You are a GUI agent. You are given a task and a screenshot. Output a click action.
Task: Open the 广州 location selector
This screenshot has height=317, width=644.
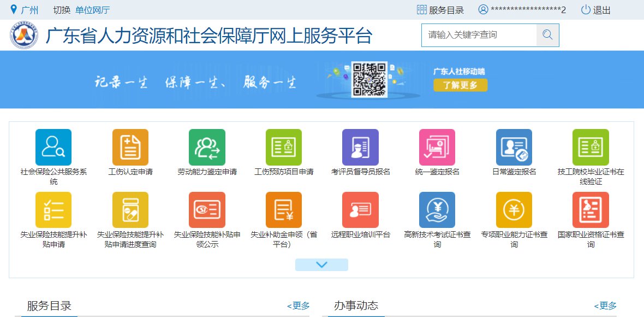(25, 10)
